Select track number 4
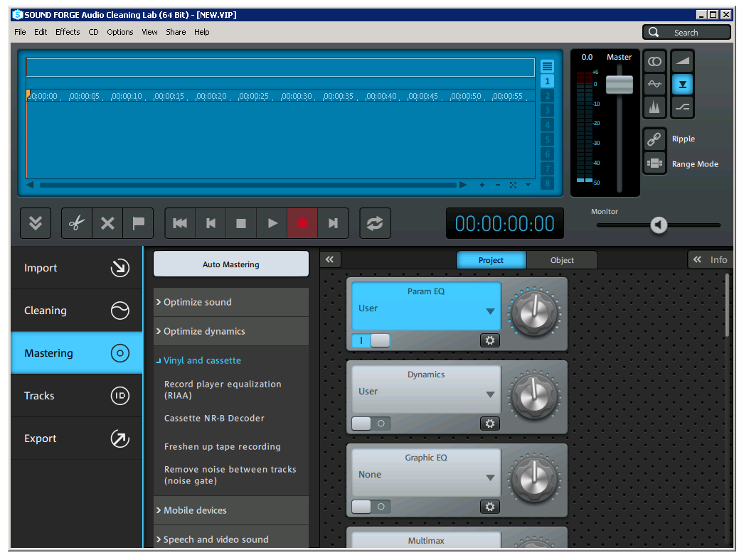This screenshot has height=560, width=744. pos(547,125)
